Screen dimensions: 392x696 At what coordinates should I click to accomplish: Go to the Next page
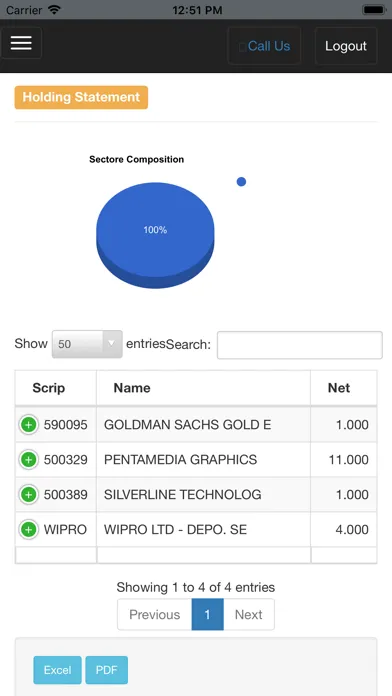click(249, 614)
